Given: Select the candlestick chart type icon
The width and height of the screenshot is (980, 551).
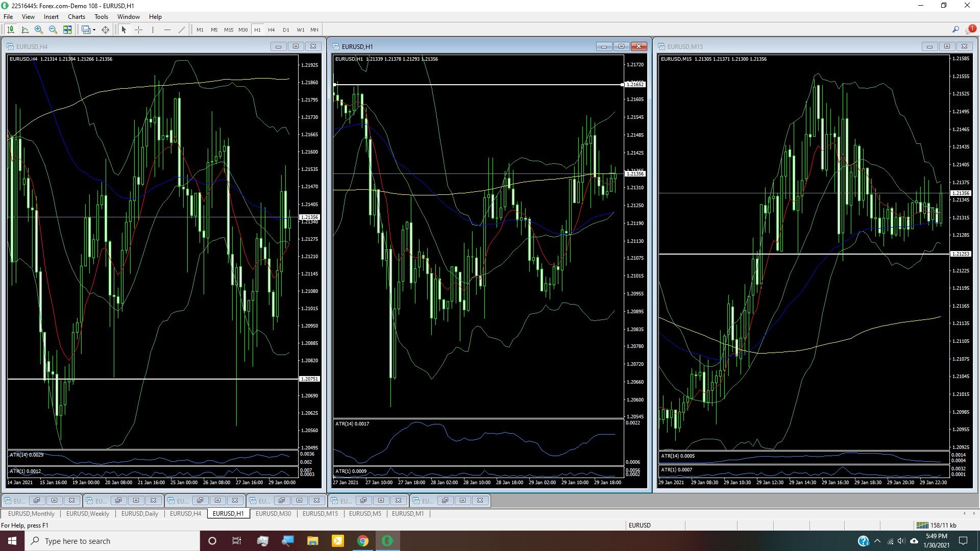Looking at the screenshot, I should (x=11, y=30).
